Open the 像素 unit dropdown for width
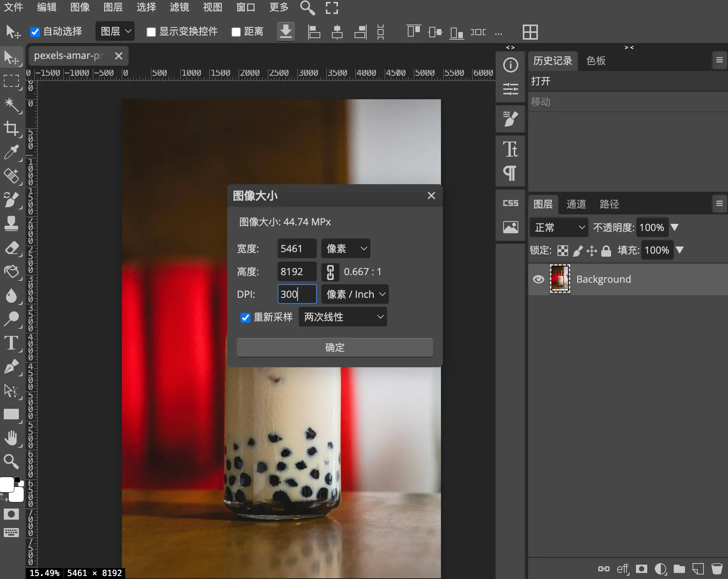728x579 pixels. click(345, 248)
